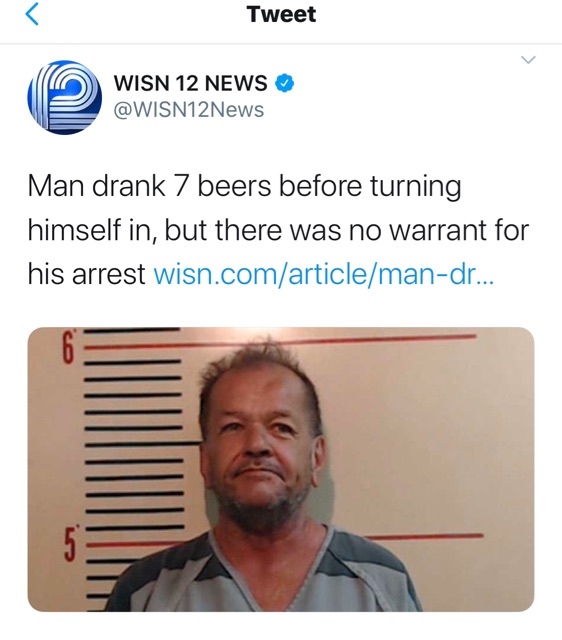
Task: Tap the word 'himself' in tweet text
Action: pos(76,230)
